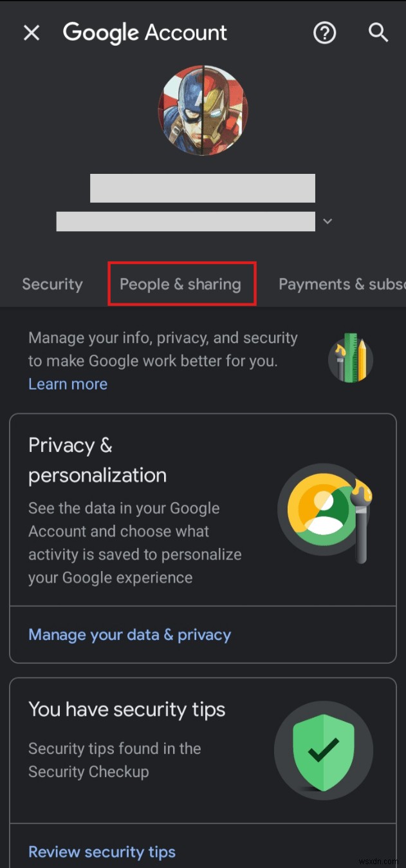Image resolution: width=406 pixels, height=868 pixels.
Task: Switch to the Security tab
Action: tap(52, 284)
